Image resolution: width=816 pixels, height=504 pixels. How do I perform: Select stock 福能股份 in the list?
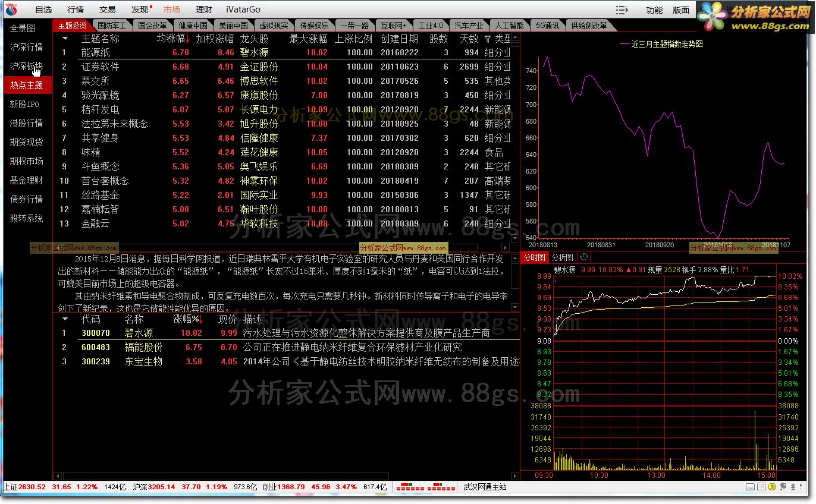288,347
